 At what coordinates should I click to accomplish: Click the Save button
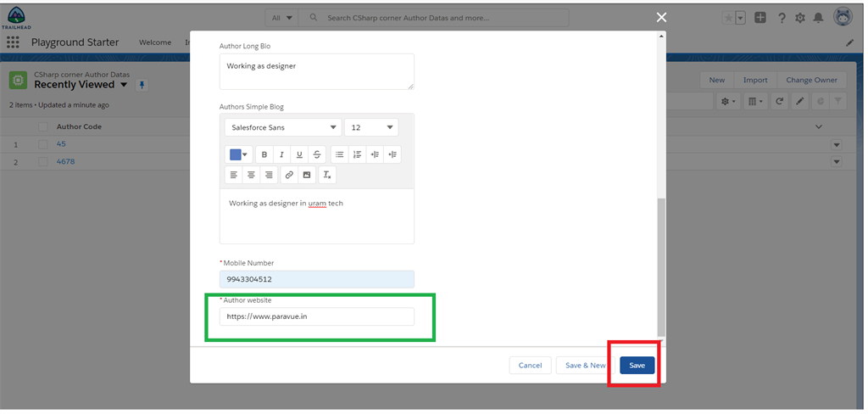point(637,366)
